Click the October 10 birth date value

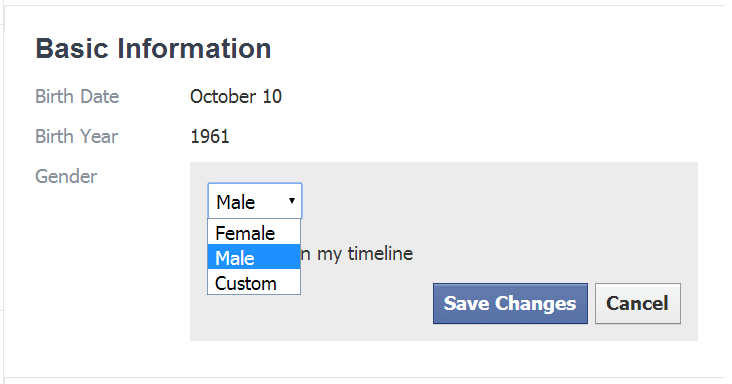236,97
